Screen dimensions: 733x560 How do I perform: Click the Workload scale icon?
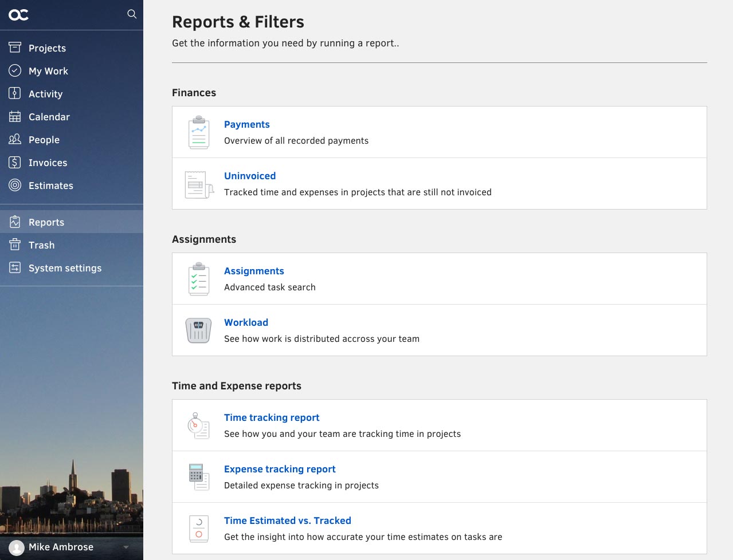[x=198, y=330]
